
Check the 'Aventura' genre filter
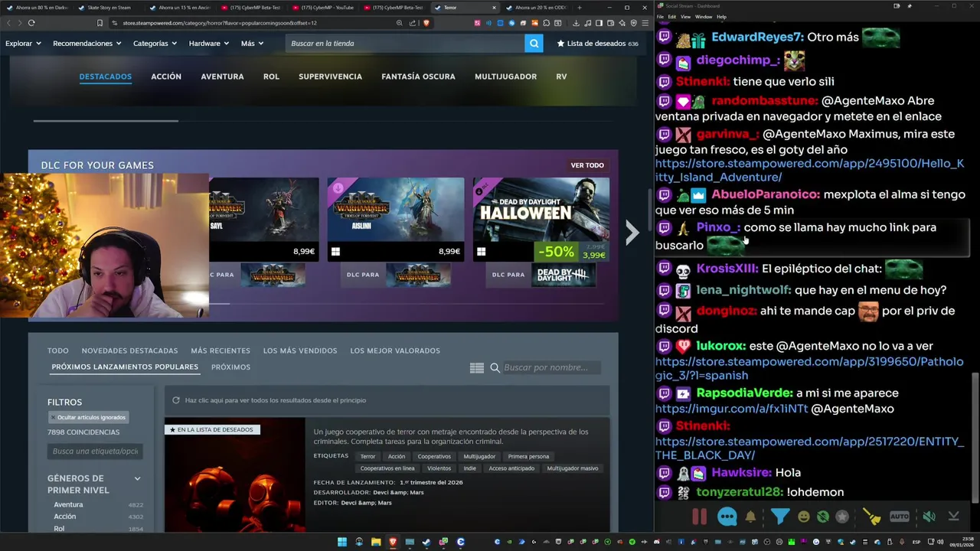[x=68, y=505]
